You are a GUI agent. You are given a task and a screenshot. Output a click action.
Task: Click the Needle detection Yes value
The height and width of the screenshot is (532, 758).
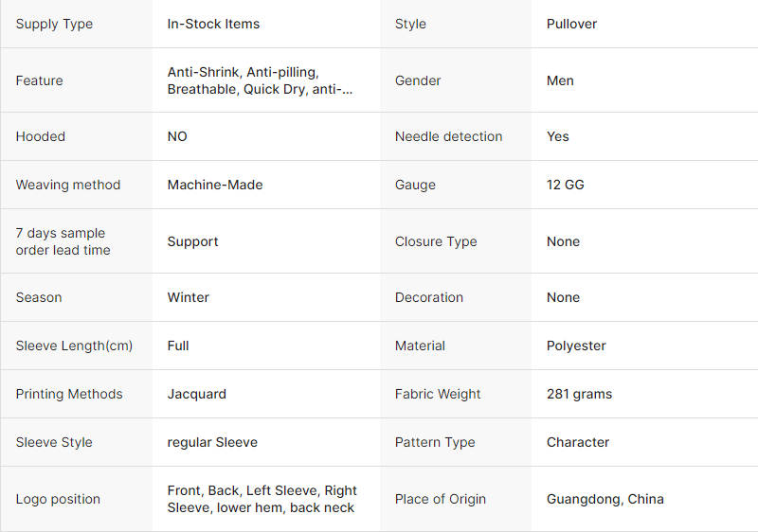[557, 136]
